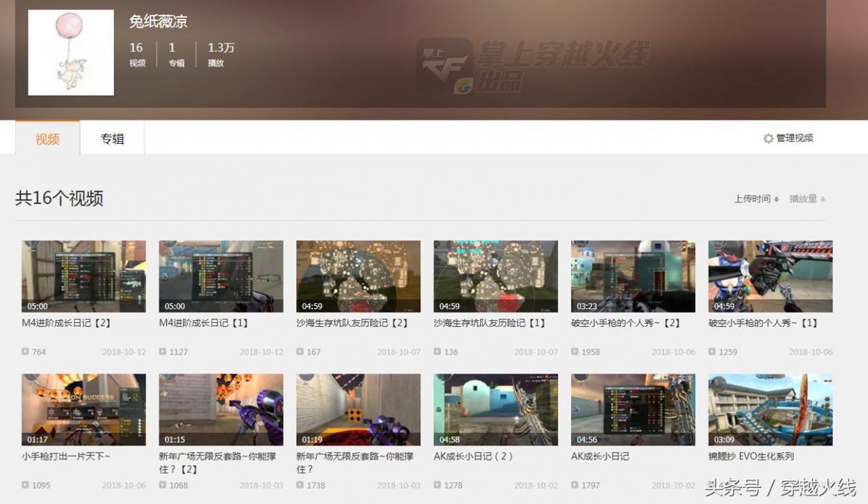Click the play count icon next to 1958
Image resolution: width=868 pixels, height=504 pixels.
coord(574,352)
